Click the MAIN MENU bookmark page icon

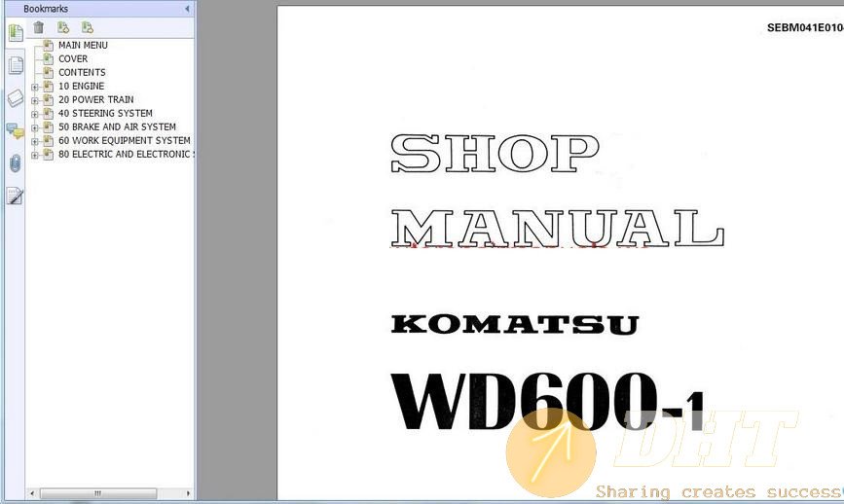48,45
